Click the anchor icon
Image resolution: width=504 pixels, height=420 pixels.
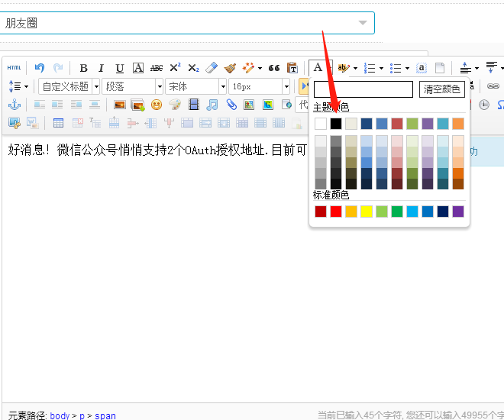(x=15, y=105)
